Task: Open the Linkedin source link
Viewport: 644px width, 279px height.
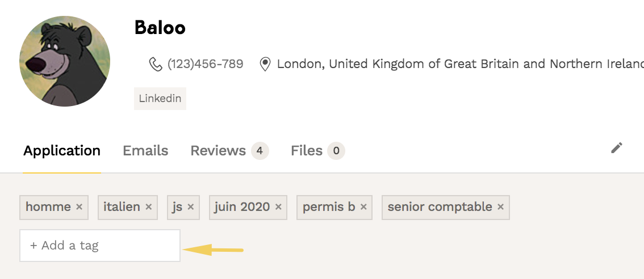Action: click(160, 99)
